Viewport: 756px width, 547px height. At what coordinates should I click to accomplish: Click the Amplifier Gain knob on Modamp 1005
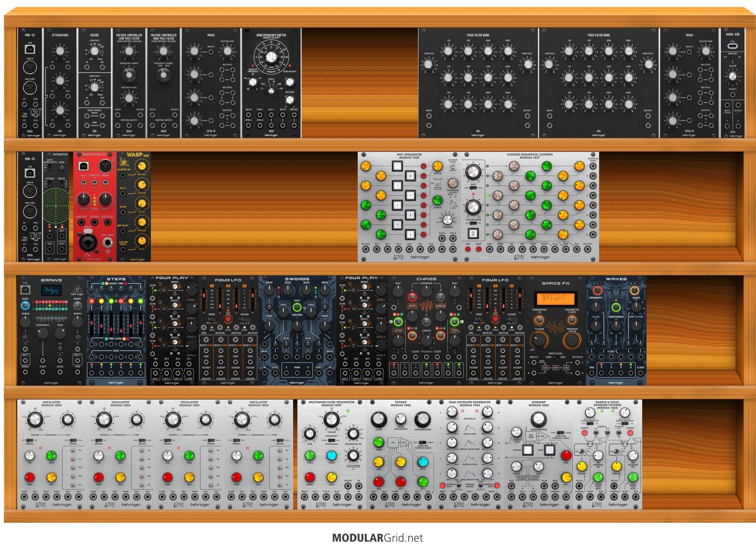click(x=538, y=419)
